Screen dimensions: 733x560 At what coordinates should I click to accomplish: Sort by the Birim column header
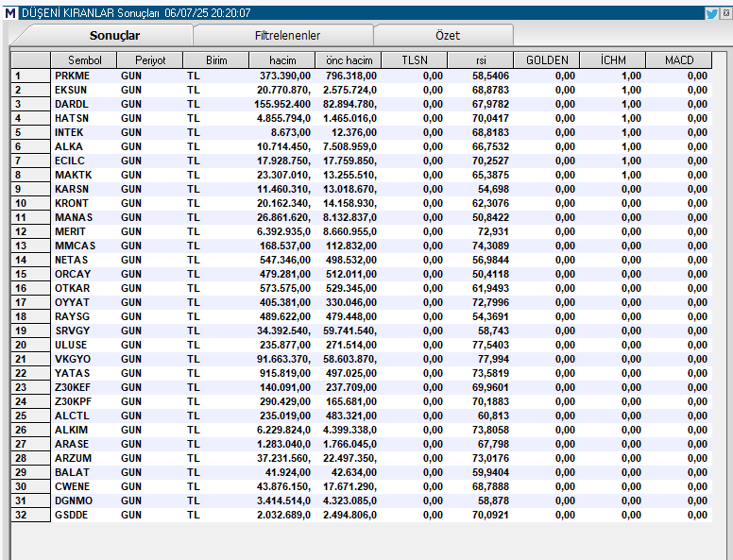(216, 60)
